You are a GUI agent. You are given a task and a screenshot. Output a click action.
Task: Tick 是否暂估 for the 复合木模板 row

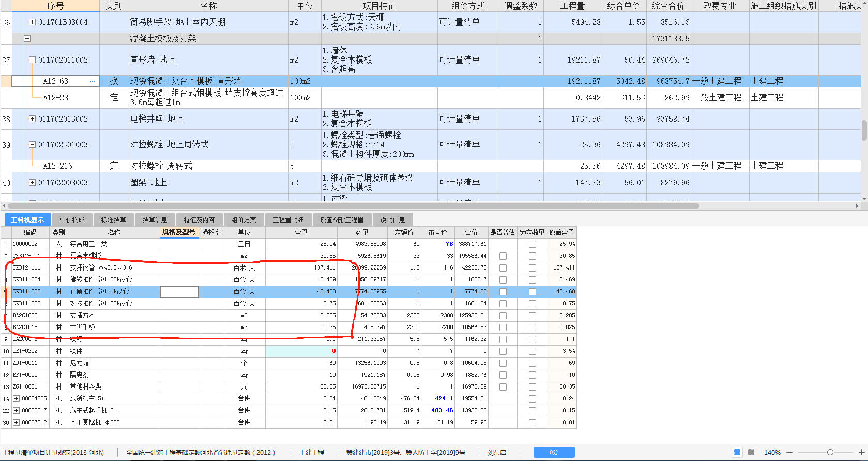(503, 256)
